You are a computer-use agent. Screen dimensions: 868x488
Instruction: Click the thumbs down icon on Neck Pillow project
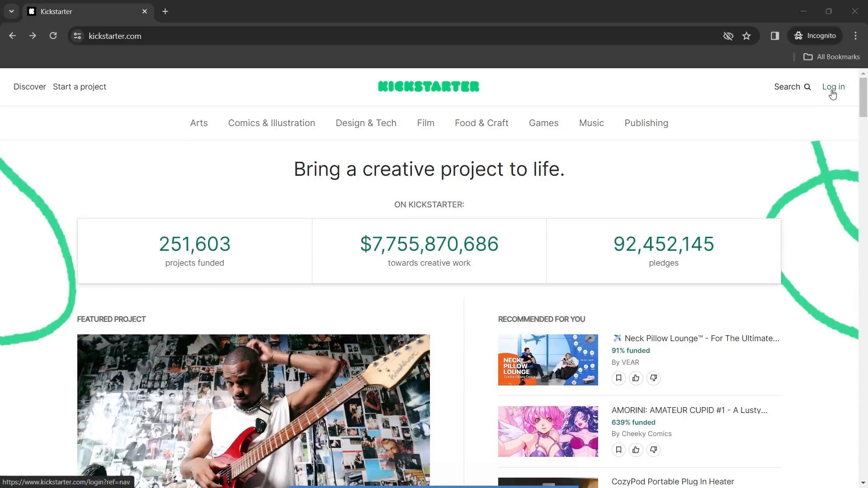coord(654,377)
